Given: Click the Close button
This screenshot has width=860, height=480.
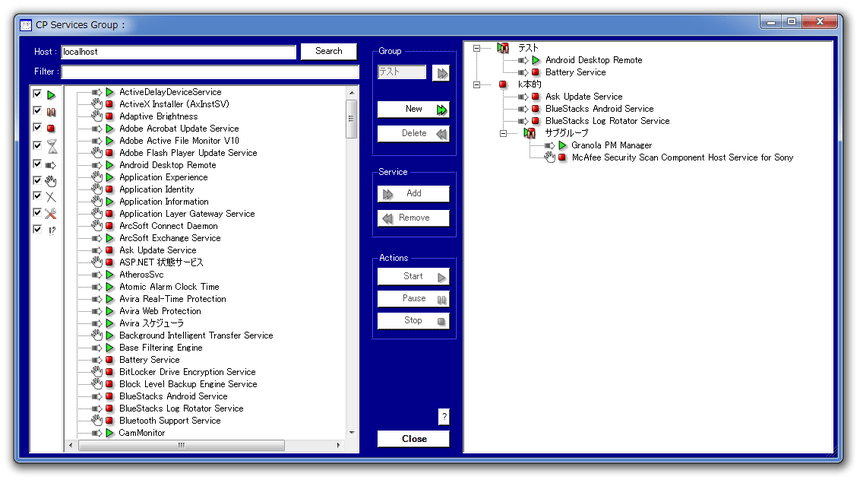Looking at the screenshot, I should [x=414, y=439].
